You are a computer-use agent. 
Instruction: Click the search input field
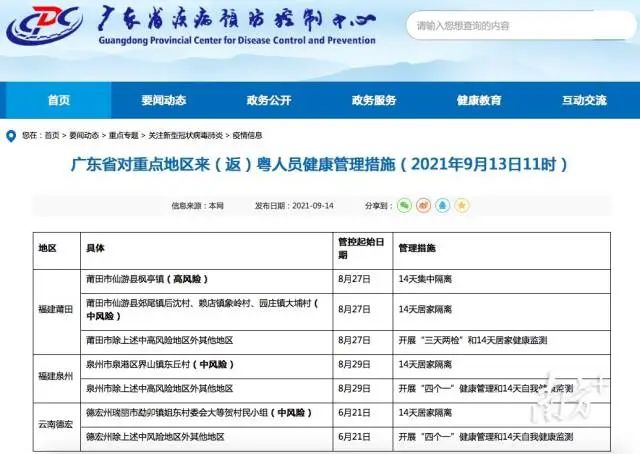point(521,26)
